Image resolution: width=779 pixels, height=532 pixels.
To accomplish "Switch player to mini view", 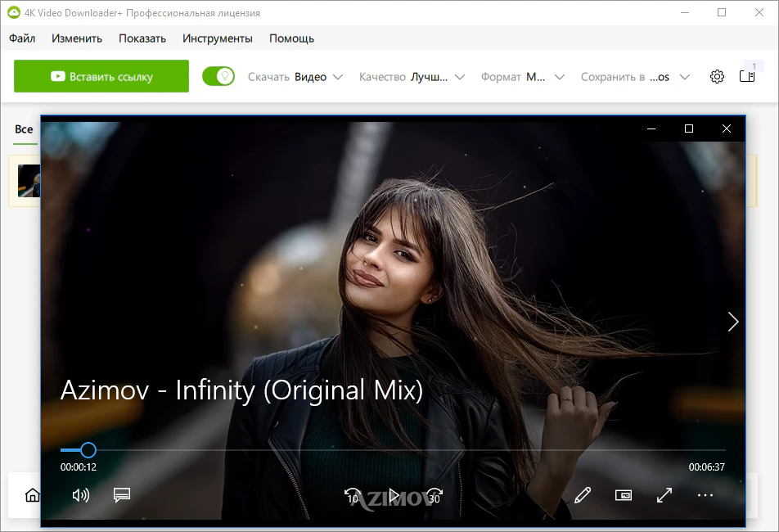I will click(624, 494).
